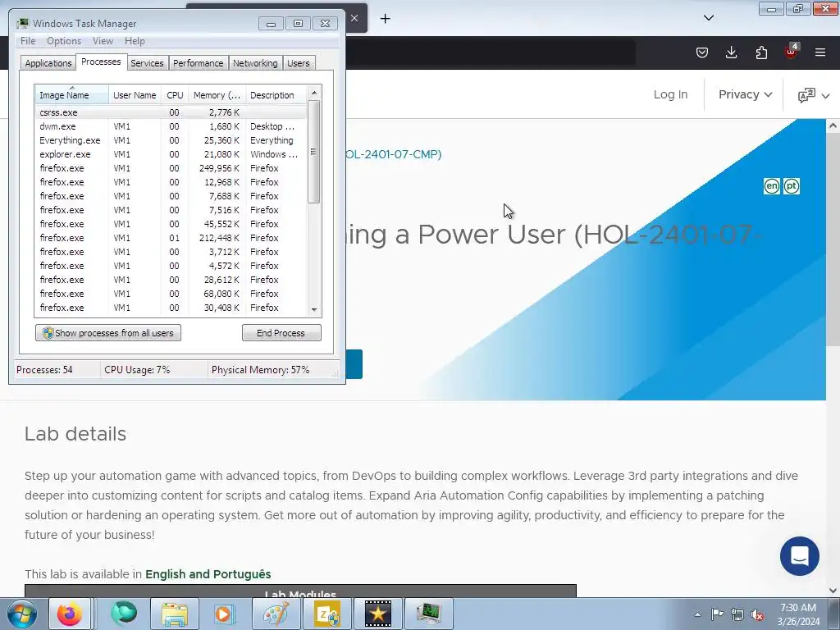The height and width of the screenshot is (630, 840).
Task: Expand the list all tabs chevron
Action: point(708,18)
